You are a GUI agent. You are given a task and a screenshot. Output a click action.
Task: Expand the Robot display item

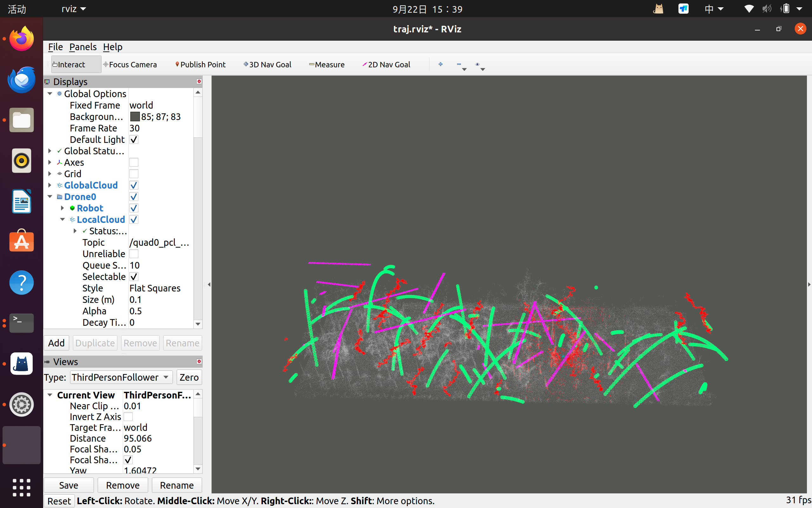coord(62,208)
